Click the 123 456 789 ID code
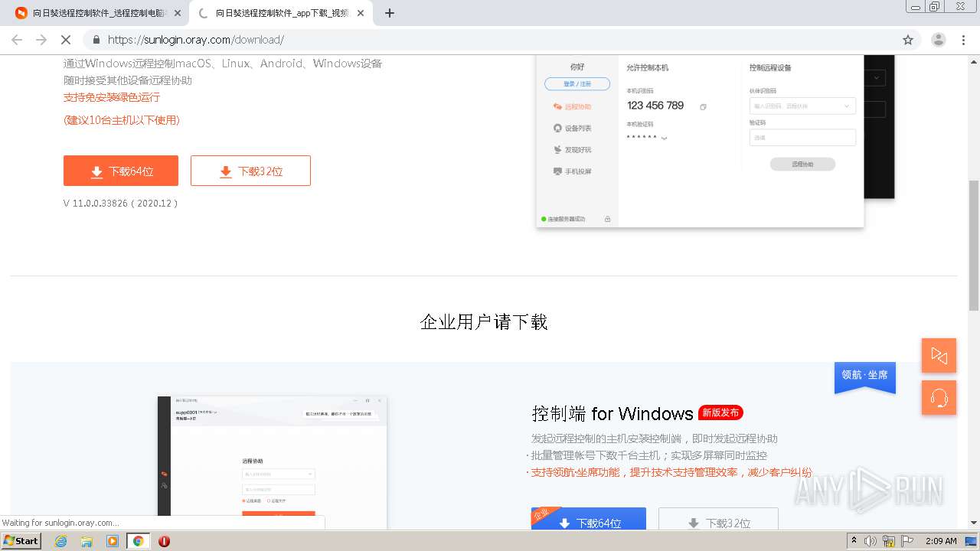The image size is (980, 551). click(655, 106)
